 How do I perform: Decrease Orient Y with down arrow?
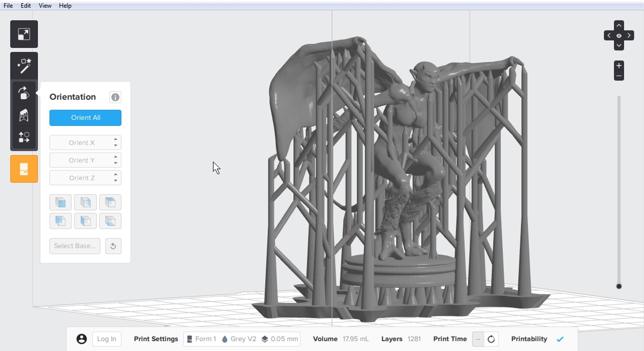click(116, 163)
